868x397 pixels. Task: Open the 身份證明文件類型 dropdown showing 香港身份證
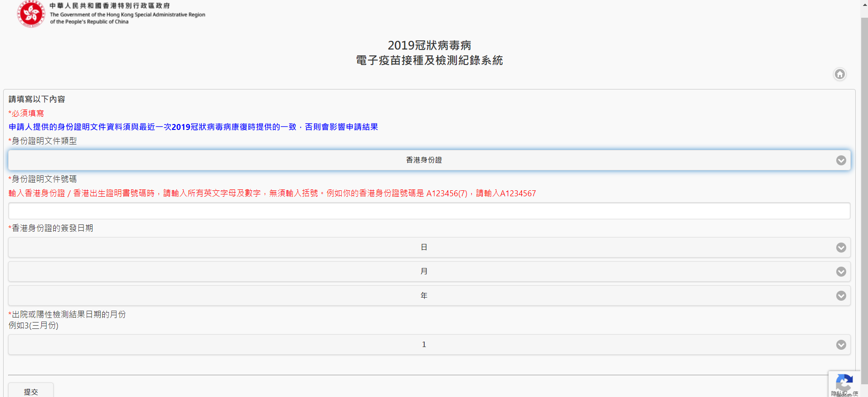(424, 160)
